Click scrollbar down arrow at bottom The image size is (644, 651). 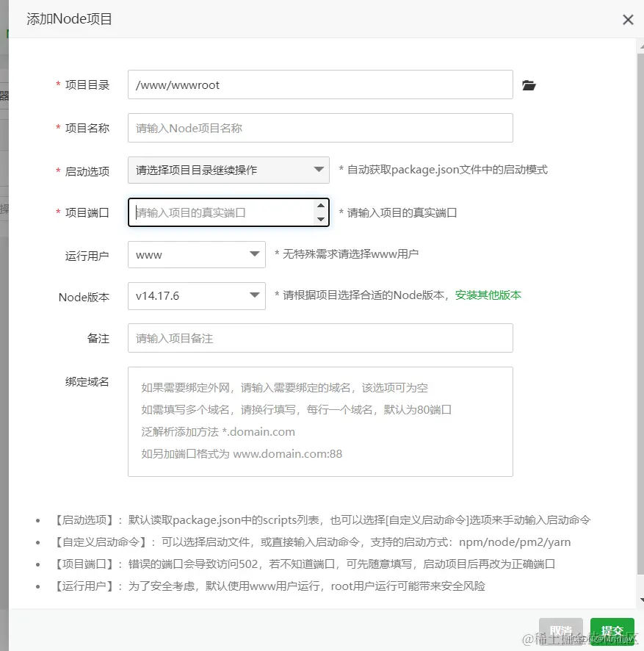point(641,600)
